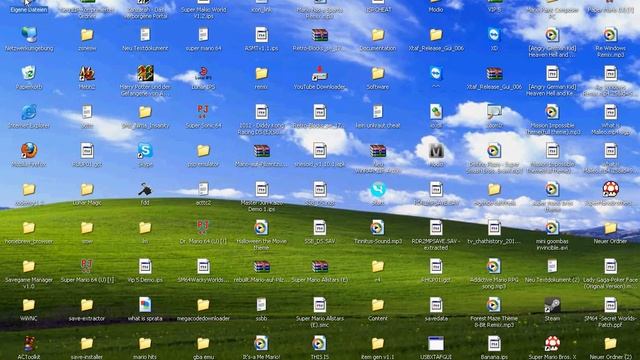
Task: Open the homebrew_browser folder
Action: click(29, 228)
